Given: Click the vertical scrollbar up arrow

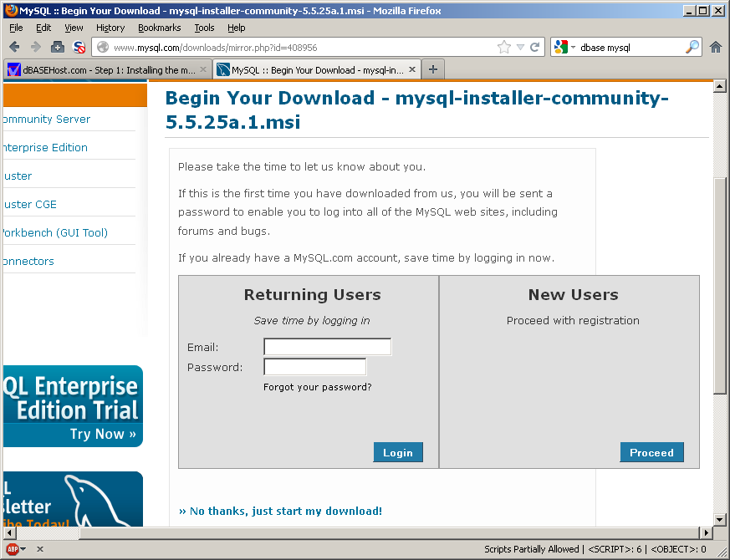Looking at the screenshot, I should click(720, 85).
